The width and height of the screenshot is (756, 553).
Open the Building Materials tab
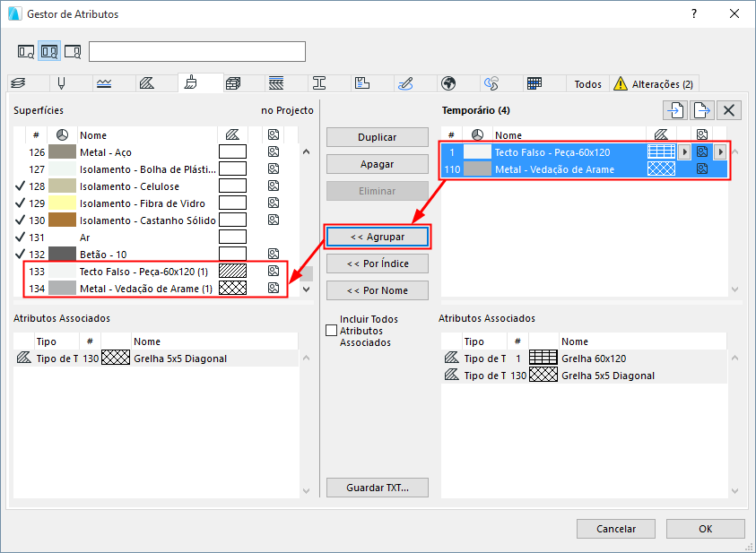pyautogui.click(x=233, y=84)
